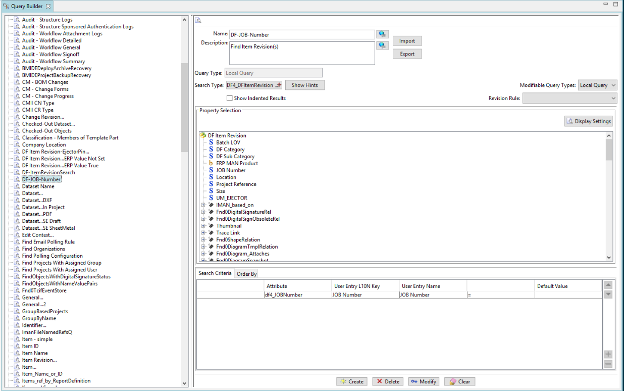The height and width of the screenshot is (392, 624).
Task: Select the General... saved query
Action: coord(32,297)
